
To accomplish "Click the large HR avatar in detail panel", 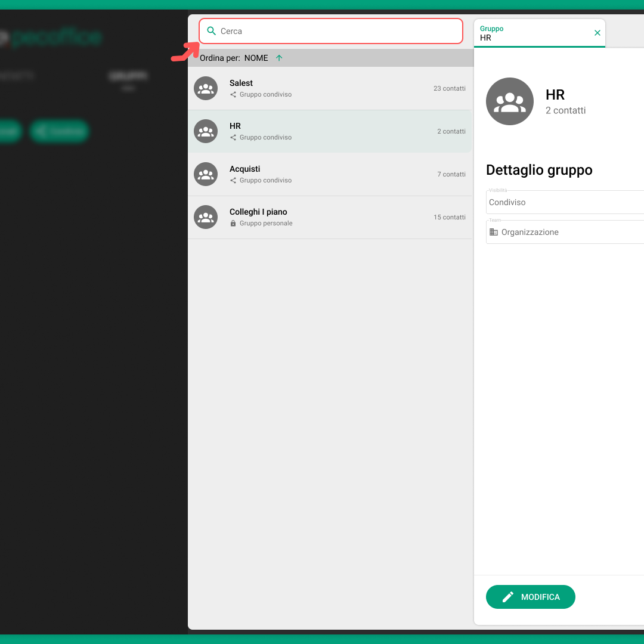I will 510,101.
